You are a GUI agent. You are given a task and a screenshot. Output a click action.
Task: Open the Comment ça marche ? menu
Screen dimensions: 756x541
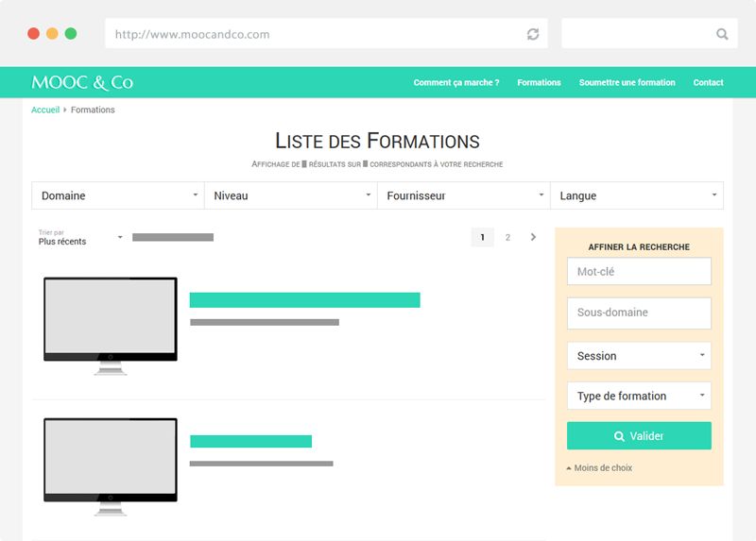456,83
